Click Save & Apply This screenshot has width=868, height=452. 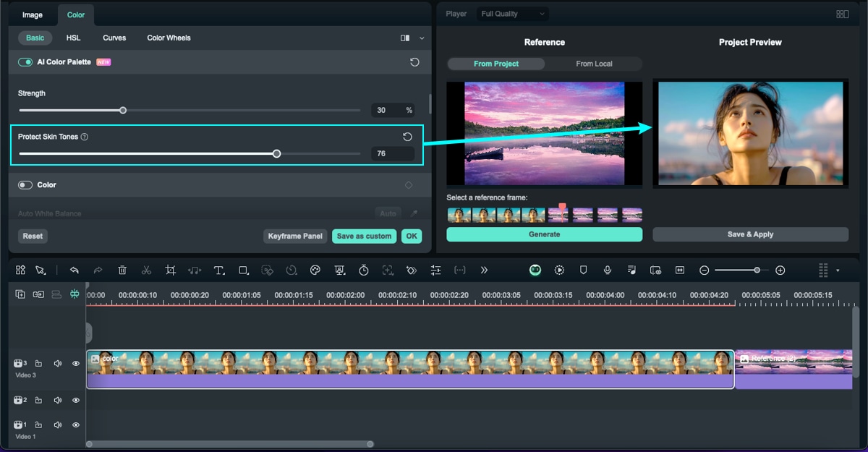pos(750,234)
